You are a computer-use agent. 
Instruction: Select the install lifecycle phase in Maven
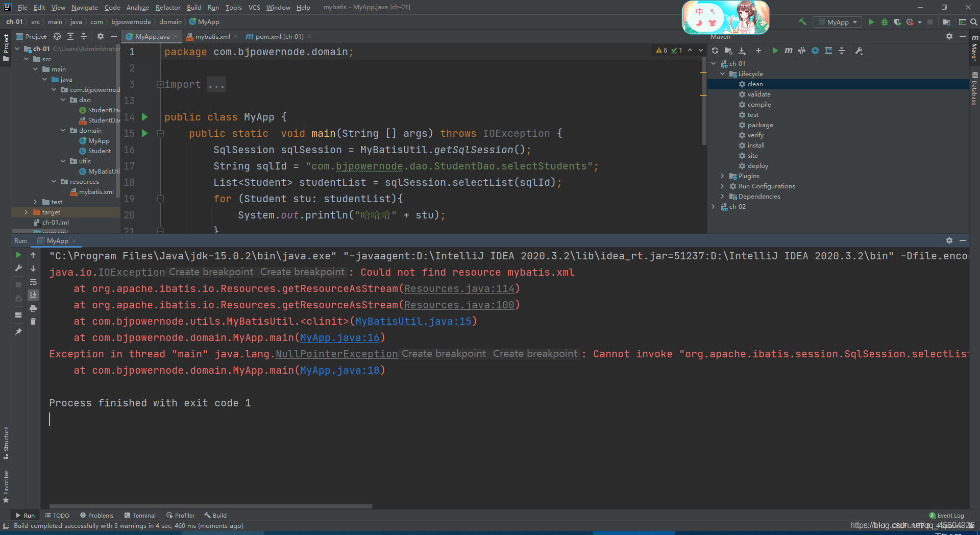[756, 145]
